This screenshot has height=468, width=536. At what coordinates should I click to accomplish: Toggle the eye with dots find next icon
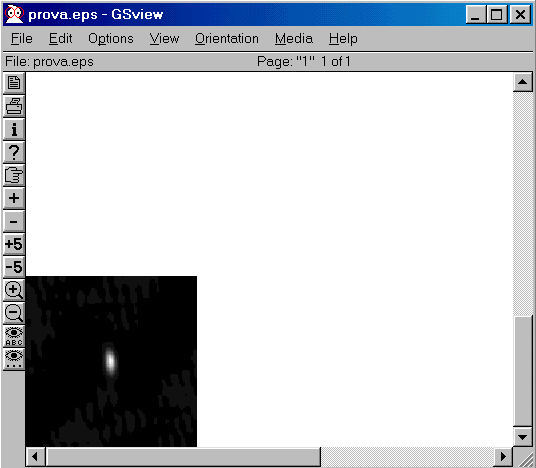tap(14, 359)
